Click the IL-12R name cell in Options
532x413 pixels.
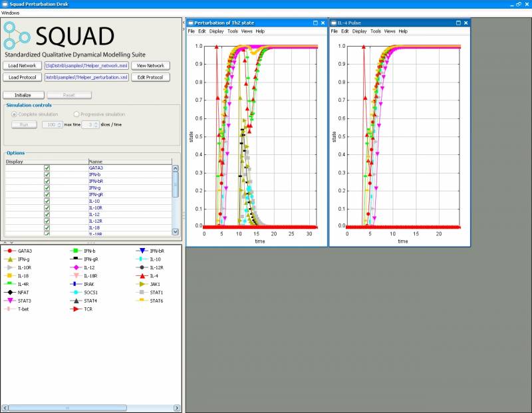point(130,221)
